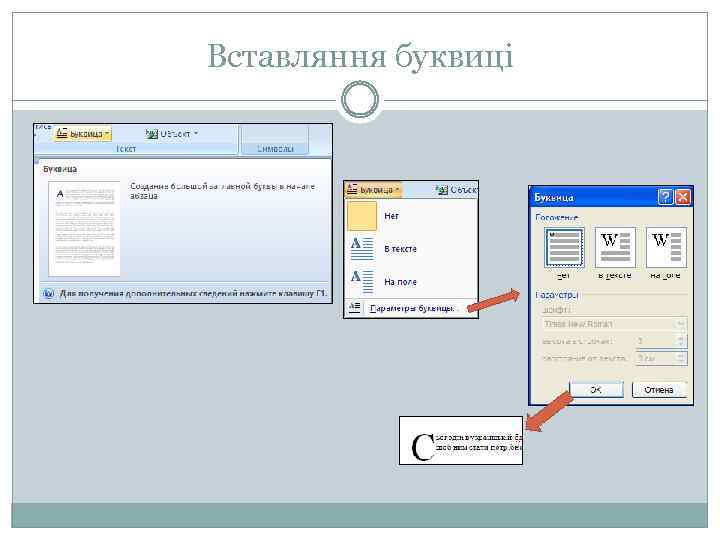Click the height in lines stepper field
Viewport: 720px width, 540px height.
[661, 341]
